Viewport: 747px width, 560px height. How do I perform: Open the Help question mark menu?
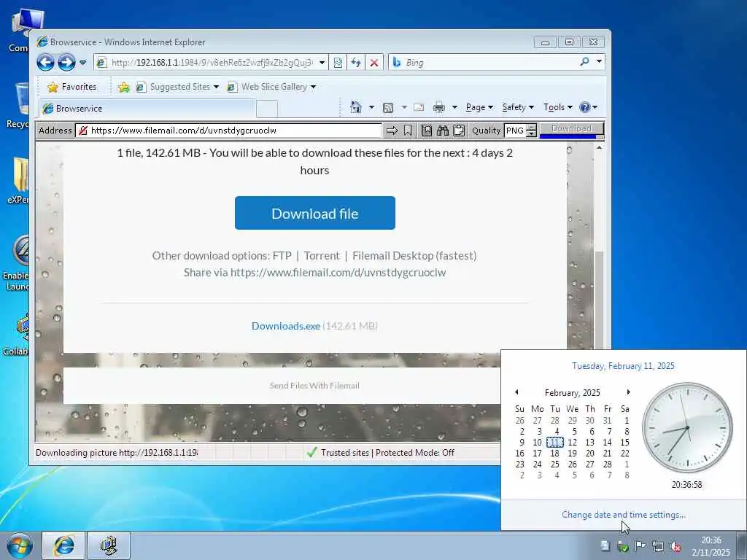(x=589, y=107)
